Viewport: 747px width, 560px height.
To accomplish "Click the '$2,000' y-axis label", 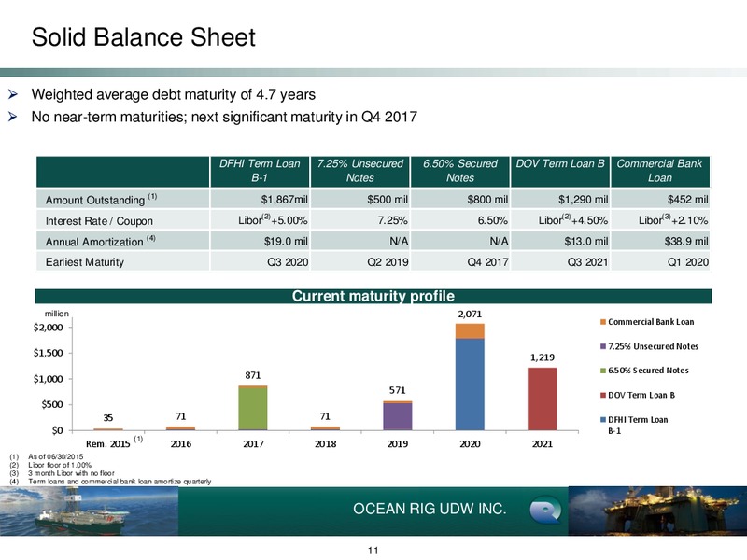I will [x=49, y=328].
